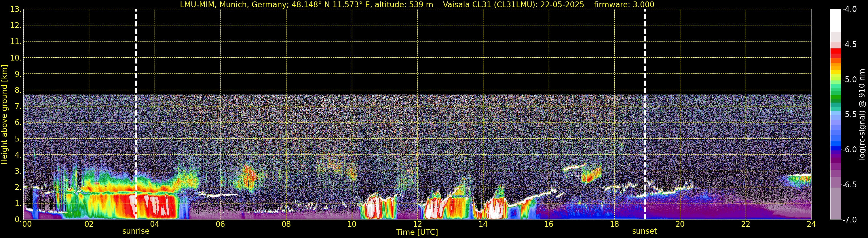Click the '9.' label on the height axis
Image resolution: width=868 pixels, height=238 pixels.
click(x=18, y=74)
